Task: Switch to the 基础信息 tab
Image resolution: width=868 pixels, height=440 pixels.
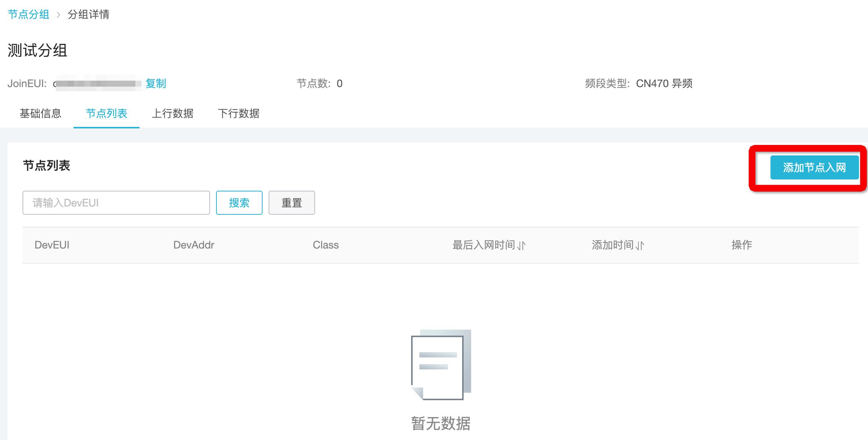Action: point(41,114)
